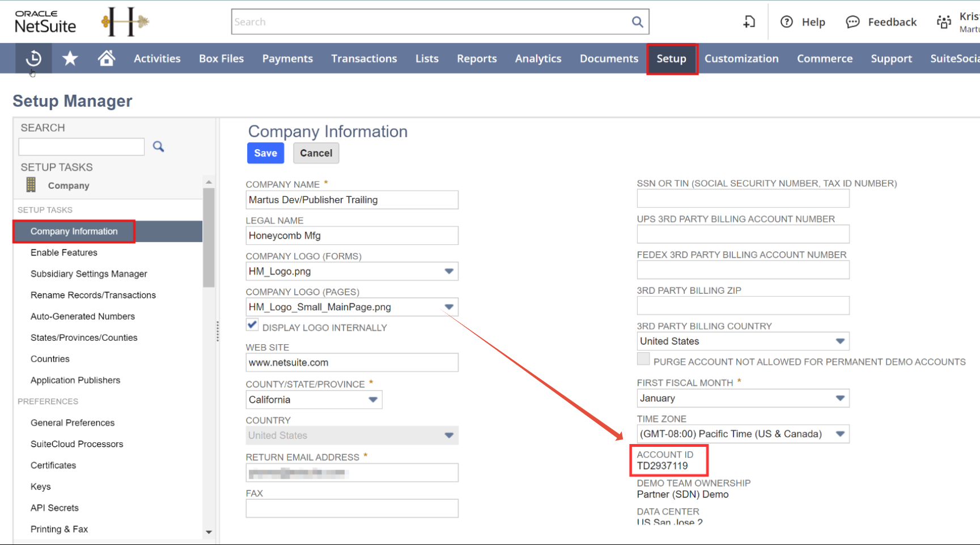Screen dimensions: 980x545
Task: Open Certificates preferences
Action: point(53,465)
